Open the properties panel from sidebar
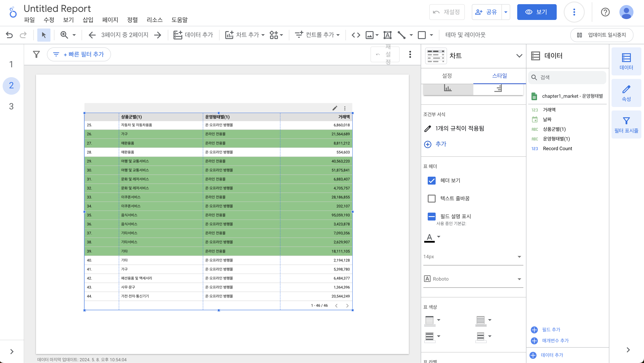 (626, 93)
